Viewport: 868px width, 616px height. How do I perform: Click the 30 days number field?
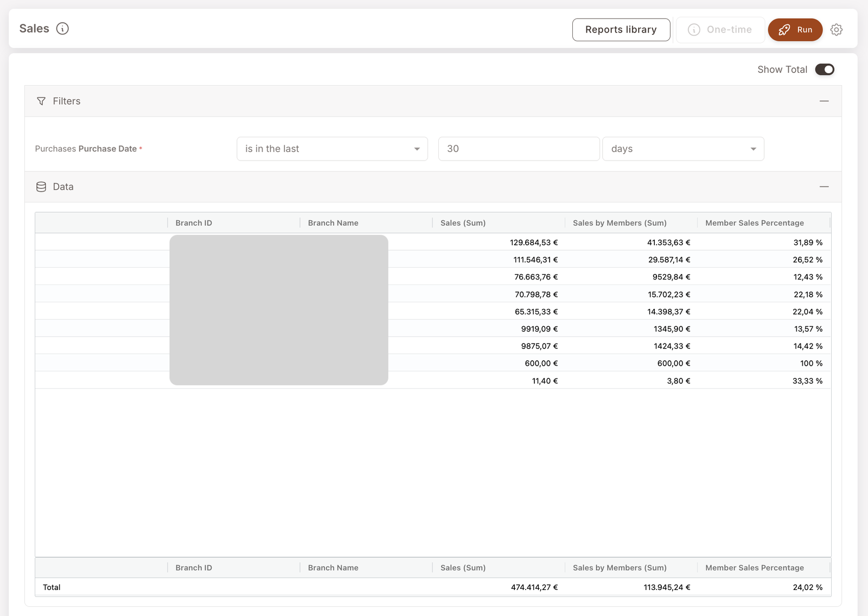pos(519,149)
